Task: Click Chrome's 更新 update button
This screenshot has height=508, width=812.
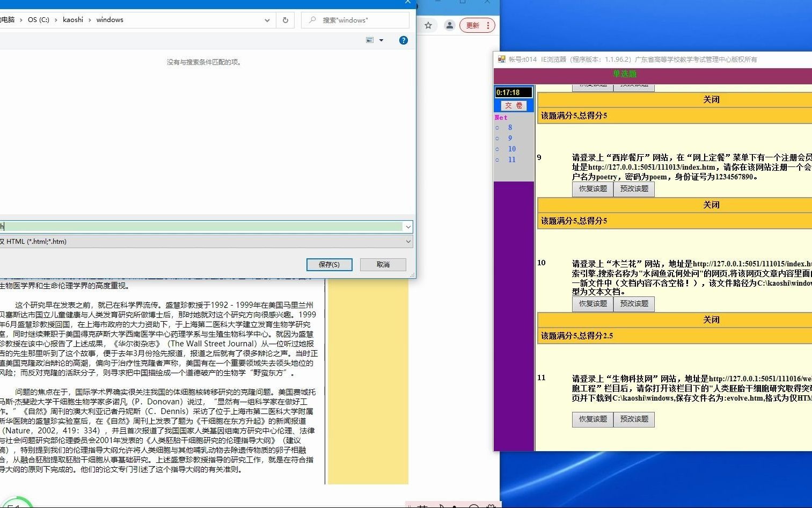Action: (x=473, y=25)
